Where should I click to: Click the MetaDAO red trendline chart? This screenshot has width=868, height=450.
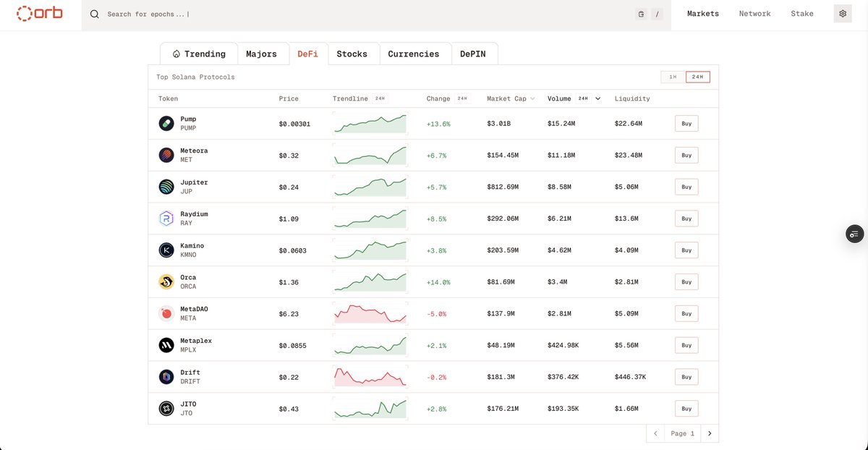(370, 313)
